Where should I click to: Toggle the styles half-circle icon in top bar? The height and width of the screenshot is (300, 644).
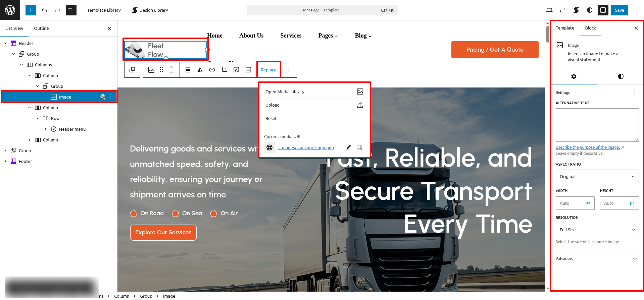click(x=590, y=10)
